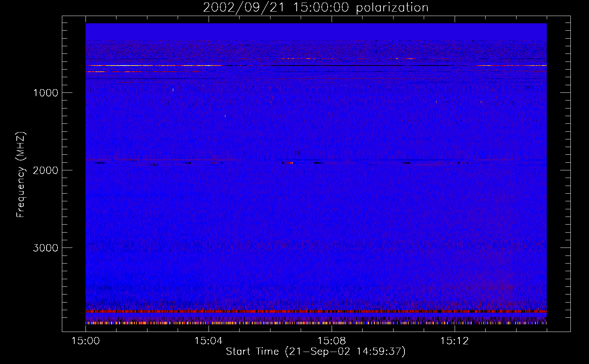Click the "15:08" time tick label
The image size is (589, 364).
(332, 341)
